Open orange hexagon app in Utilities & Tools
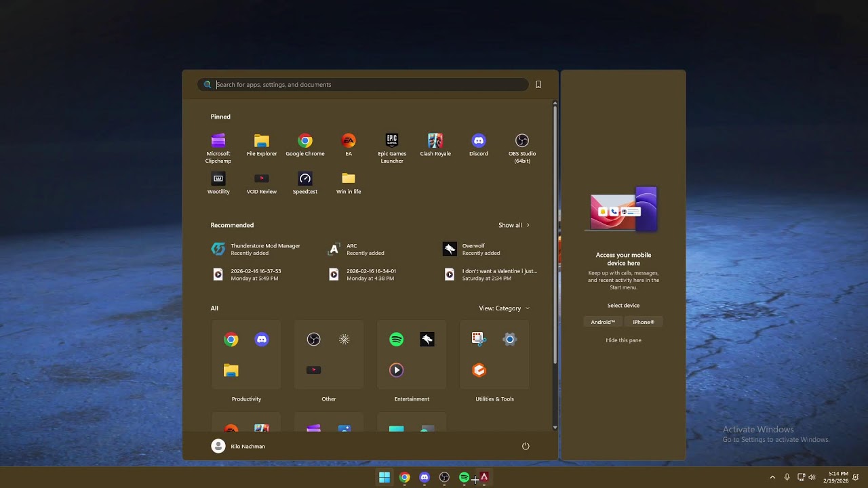Viewport: 868px width, 488px height. point(479,370)
